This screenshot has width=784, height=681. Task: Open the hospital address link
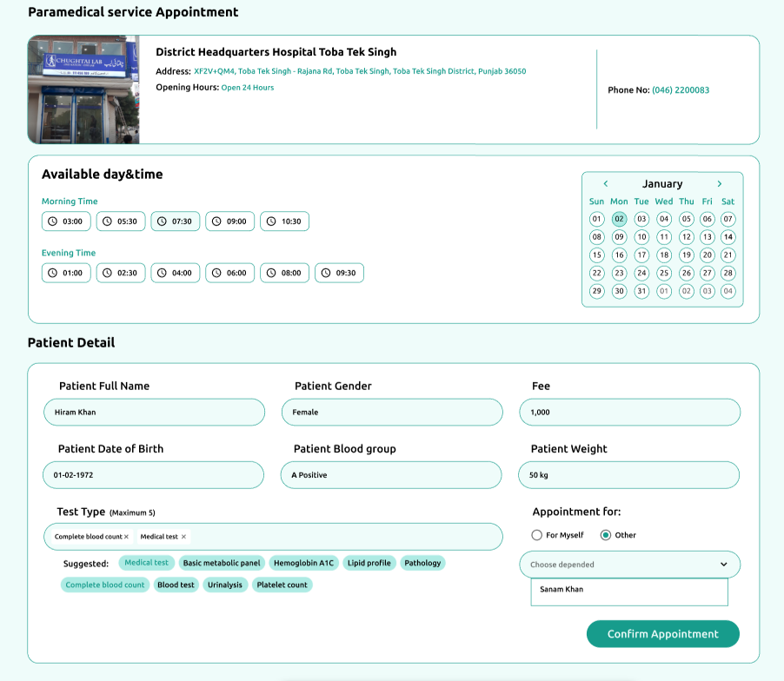(x=360, y=71)
